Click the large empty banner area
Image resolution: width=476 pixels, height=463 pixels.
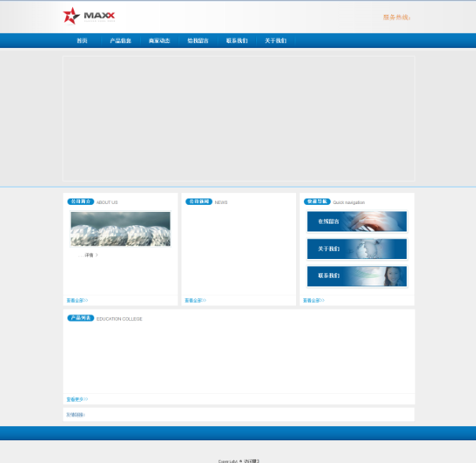[239, 118]
